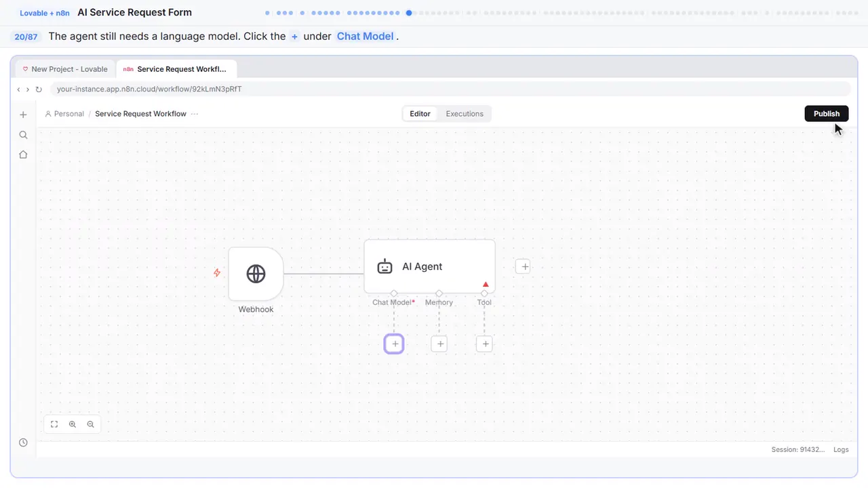Click the Webhook node label
Image resolution: width=868 pixels, height=488 pixels.
click(256, 309)
